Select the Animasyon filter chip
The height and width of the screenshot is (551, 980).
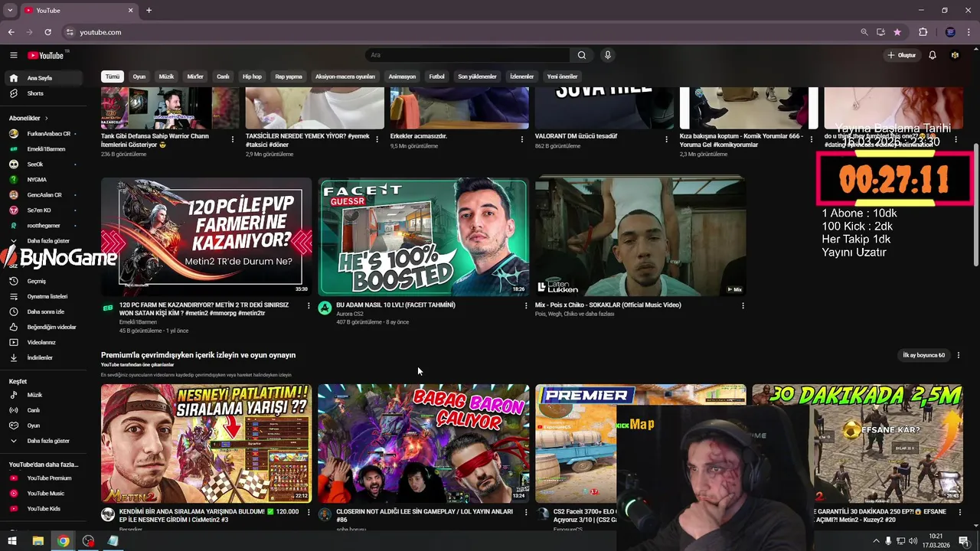pos(402,77)
